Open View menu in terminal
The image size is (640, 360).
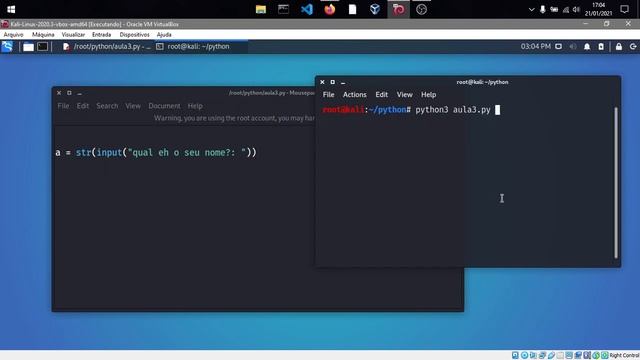point(404,95)
